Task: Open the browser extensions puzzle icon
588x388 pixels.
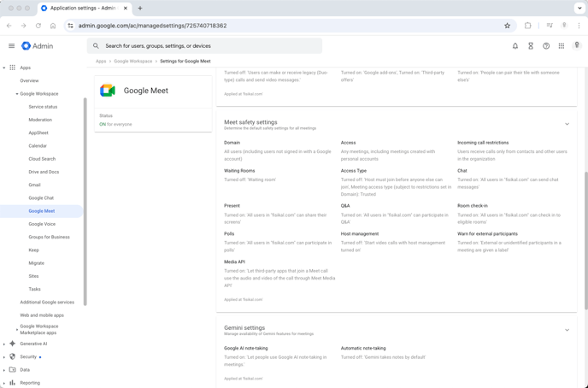Action: pyautogui.click(x=527, y=26)
